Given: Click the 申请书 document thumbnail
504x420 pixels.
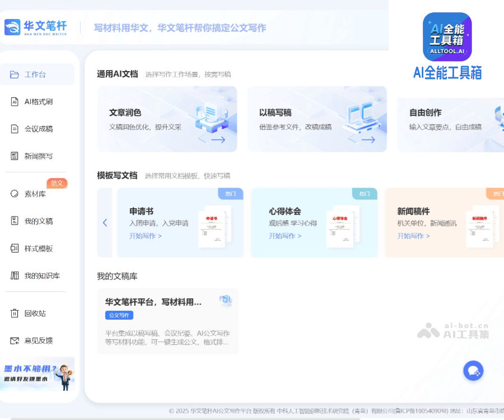Looking at the screenshot, I should coord(214,227).
